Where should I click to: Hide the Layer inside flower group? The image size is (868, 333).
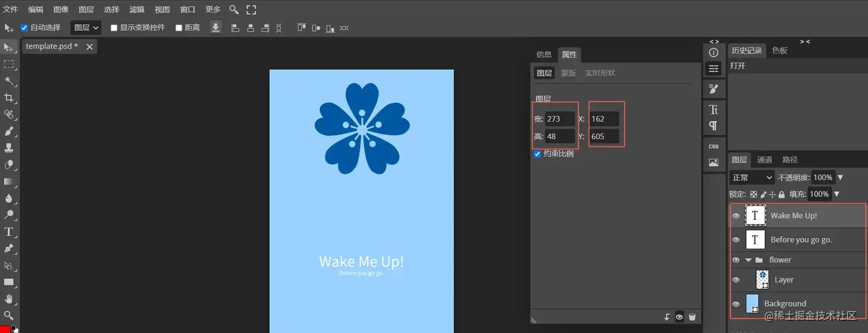736,280
